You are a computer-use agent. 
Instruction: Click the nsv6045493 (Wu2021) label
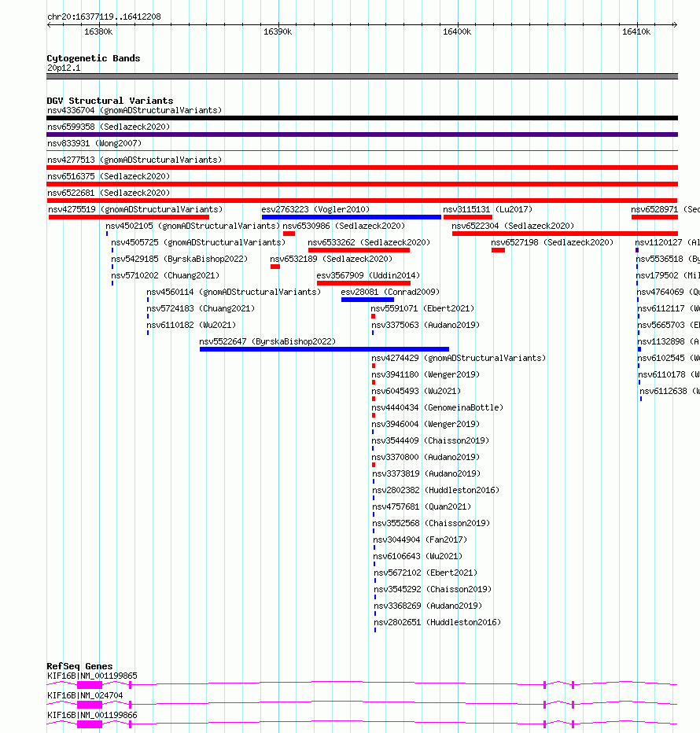(x=416, y=391)
